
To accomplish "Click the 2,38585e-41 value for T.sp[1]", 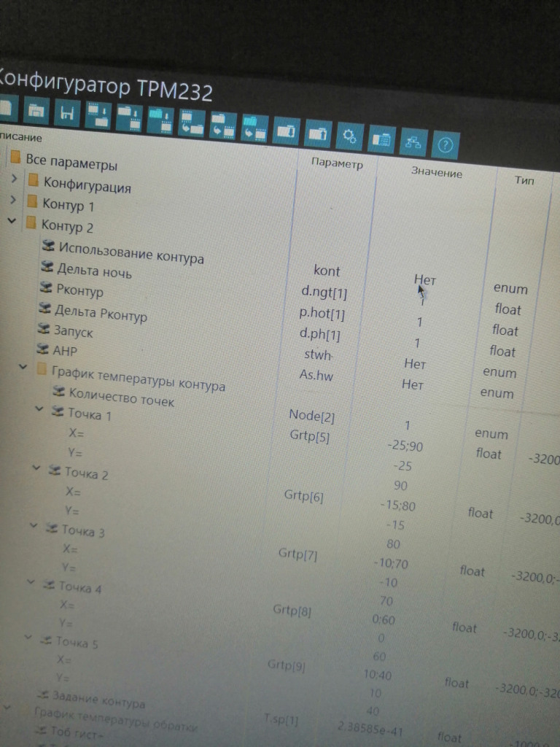I will (370, 729).
